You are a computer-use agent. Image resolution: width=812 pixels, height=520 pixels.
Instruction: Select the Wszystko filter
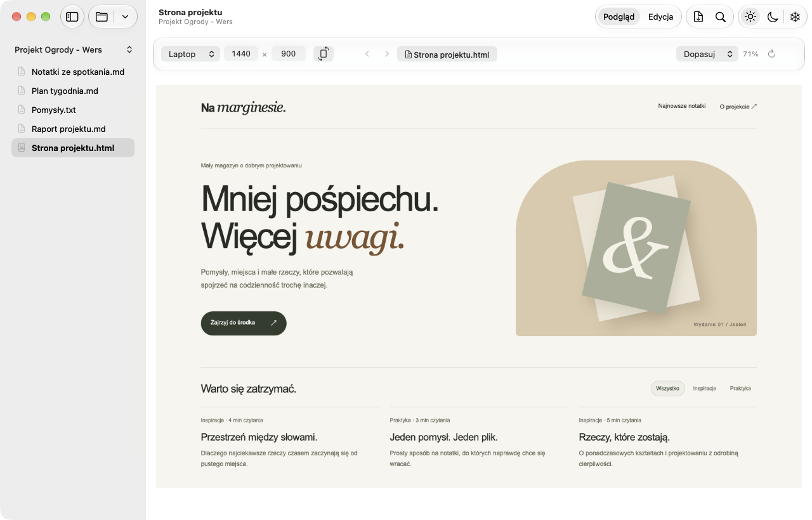[x=668, y=388]
